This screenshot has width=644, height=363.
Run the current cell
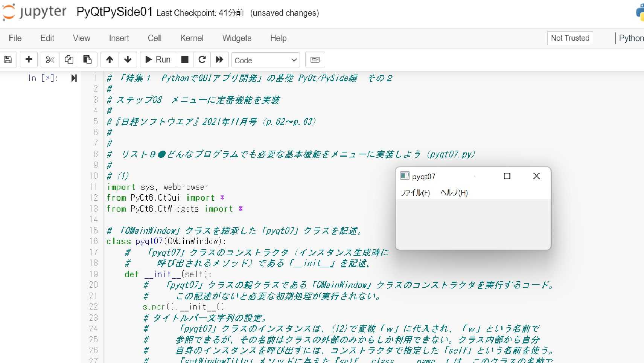tap(157, 59)
